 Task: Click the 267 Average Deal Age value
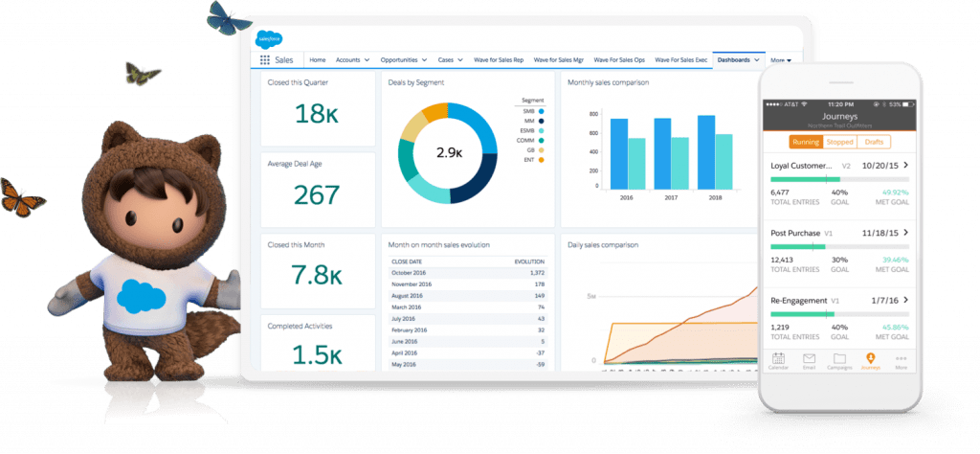tap(316, 195)
